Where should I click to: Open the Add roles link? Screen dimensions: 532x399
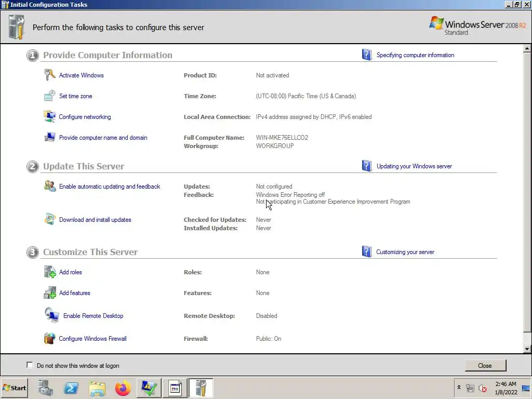pos(71,272)
